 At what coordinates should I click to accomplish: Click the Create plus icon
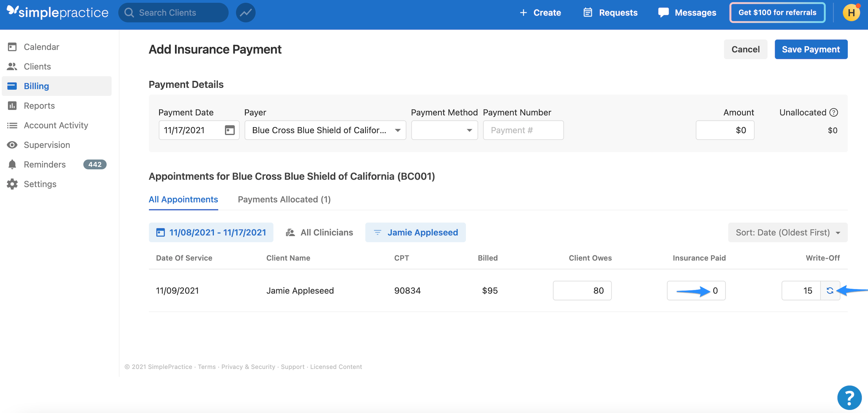pos(523,12)
